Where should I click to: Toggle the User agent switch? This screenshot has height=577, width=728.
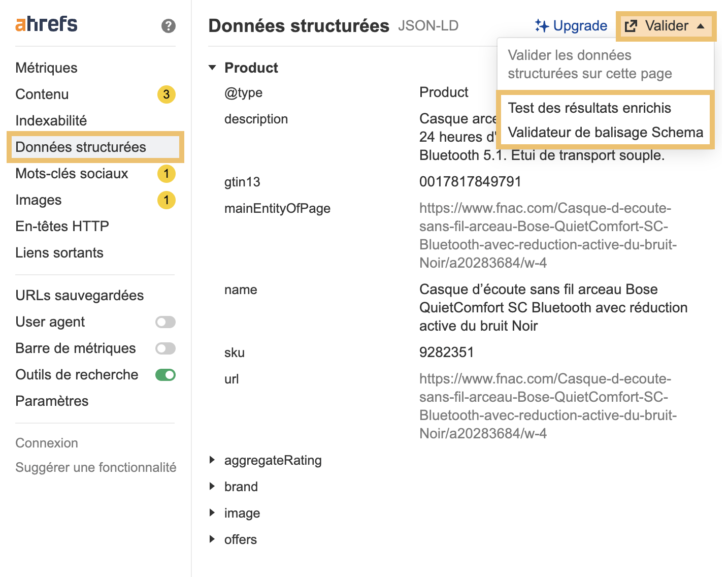tap(165, 322)
